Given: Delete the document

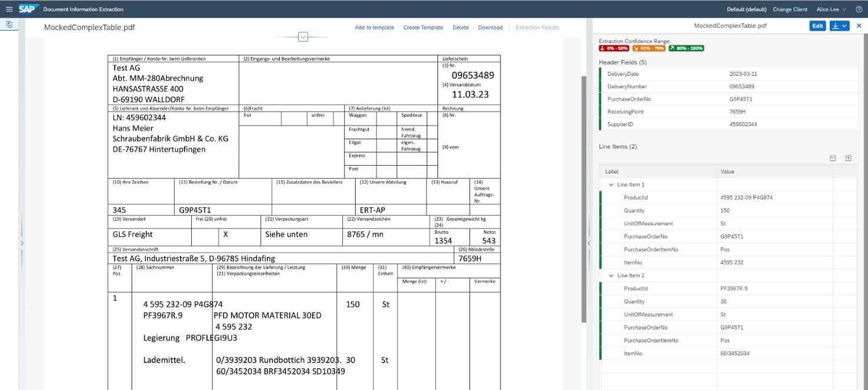Looking at the screenshot, I should (460, 28).
